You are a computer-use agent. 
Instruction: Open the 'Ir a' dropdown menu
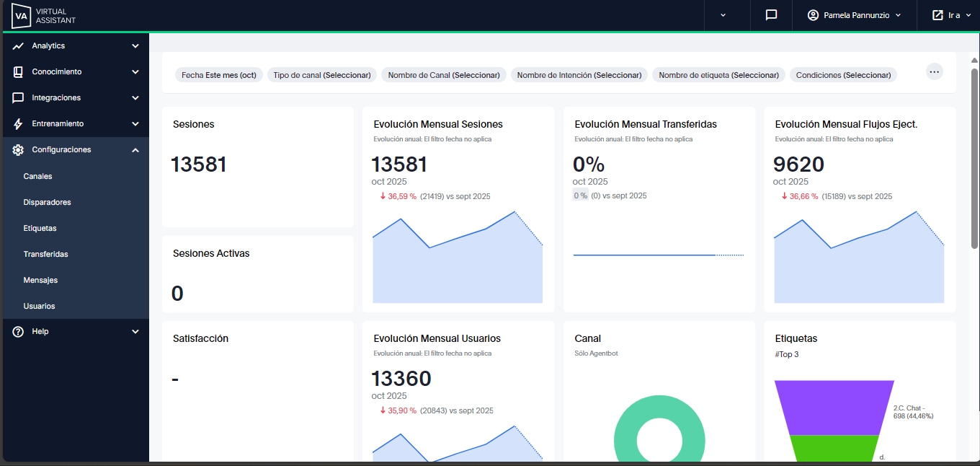(x=951, y=15)
